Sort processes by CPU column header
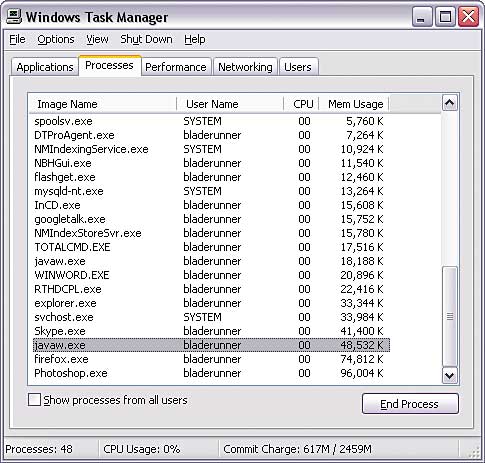The width and height of the screenshot is (485, 463). [x=301, y=104]
